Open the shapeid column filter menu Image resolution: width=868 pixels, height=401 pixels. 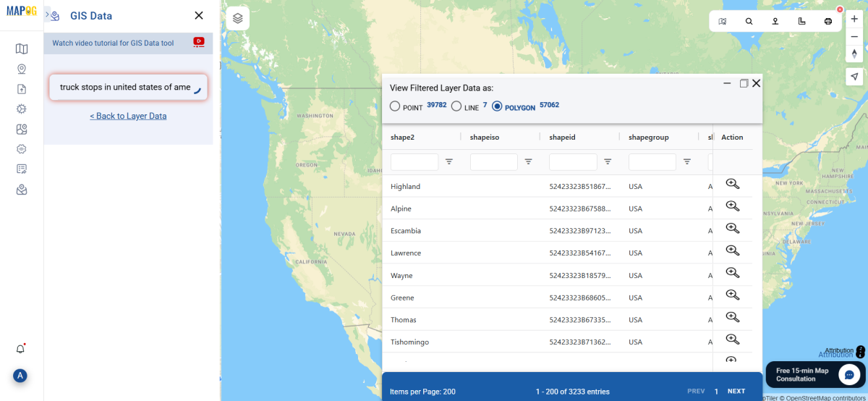[608, 161]
